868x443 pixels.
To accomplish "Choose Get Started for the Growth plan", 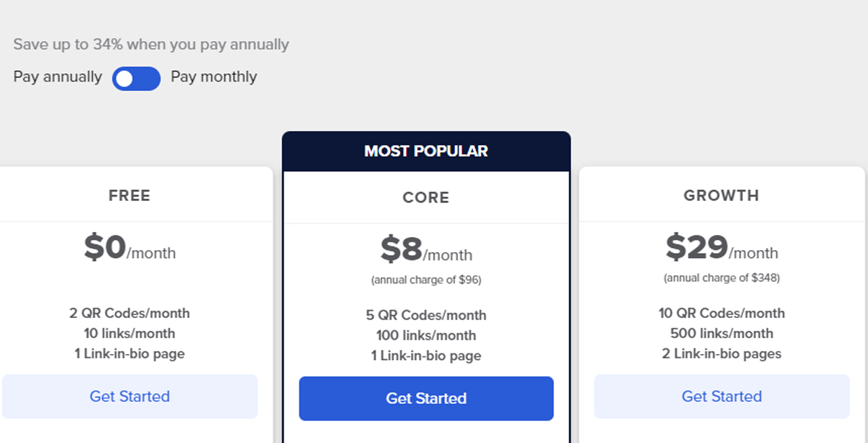I will pyautogui.click(x=721, y=396).
